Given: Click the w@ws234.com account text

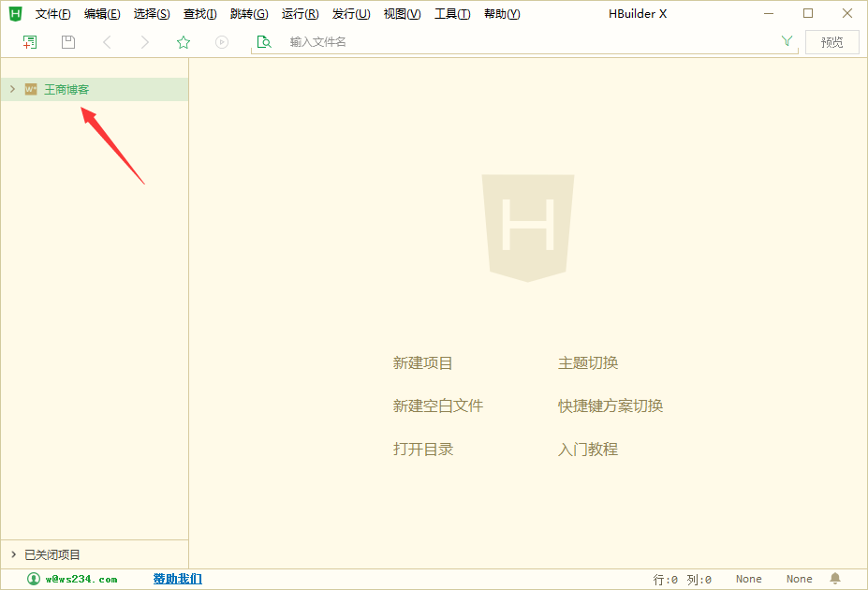Looking at the screenshot, I should point(81,579).
